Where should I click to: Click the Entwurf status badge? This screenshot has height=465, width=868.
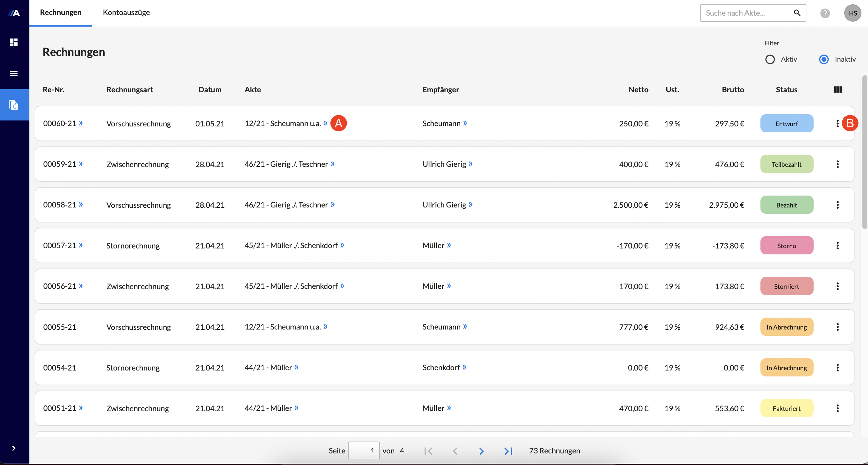(786, 123)
